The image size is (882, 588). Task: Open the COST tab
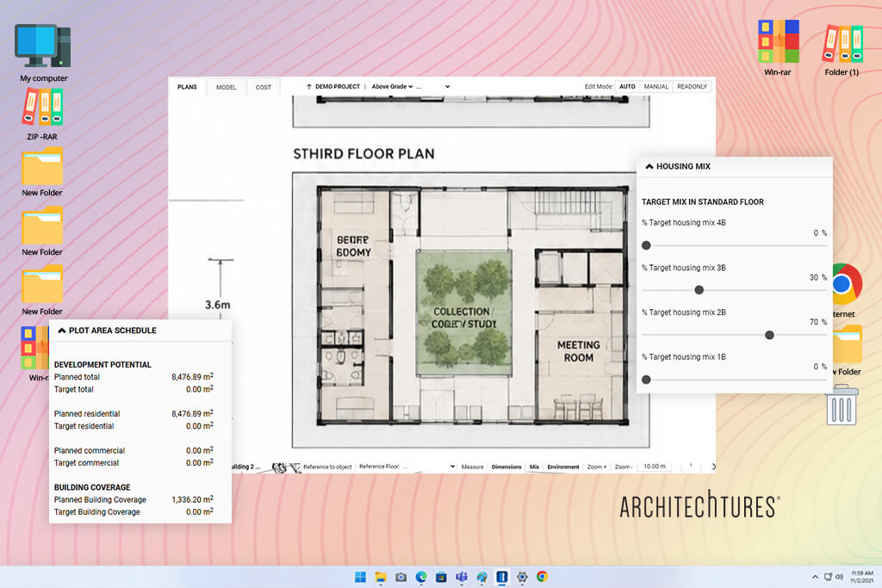(264, 87)
